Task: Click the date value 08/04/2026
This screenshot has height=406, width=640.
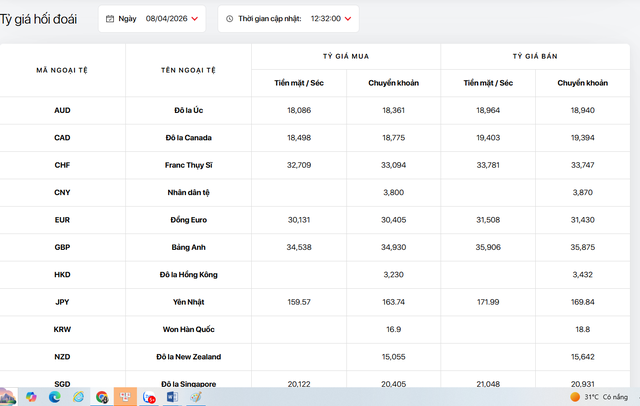Action: point(167,19)
